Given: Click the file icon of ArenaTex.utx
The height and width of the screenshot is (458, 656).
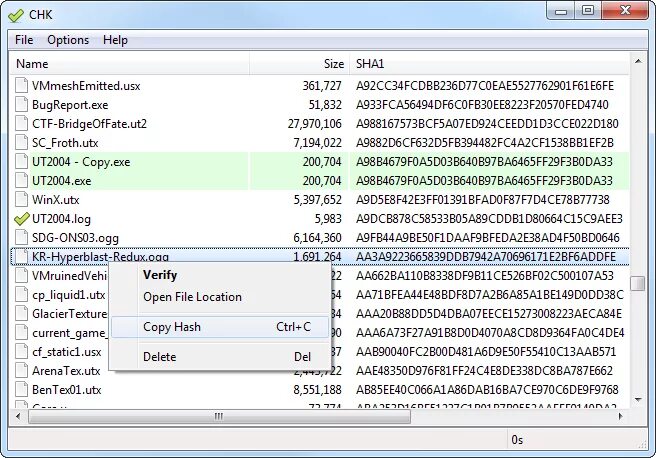Looking at the screenshot, I should pos(21,371).
